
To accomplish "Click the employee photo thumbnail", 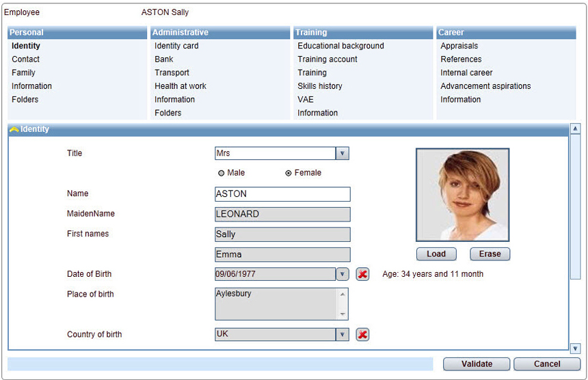I will click(462, 195).
